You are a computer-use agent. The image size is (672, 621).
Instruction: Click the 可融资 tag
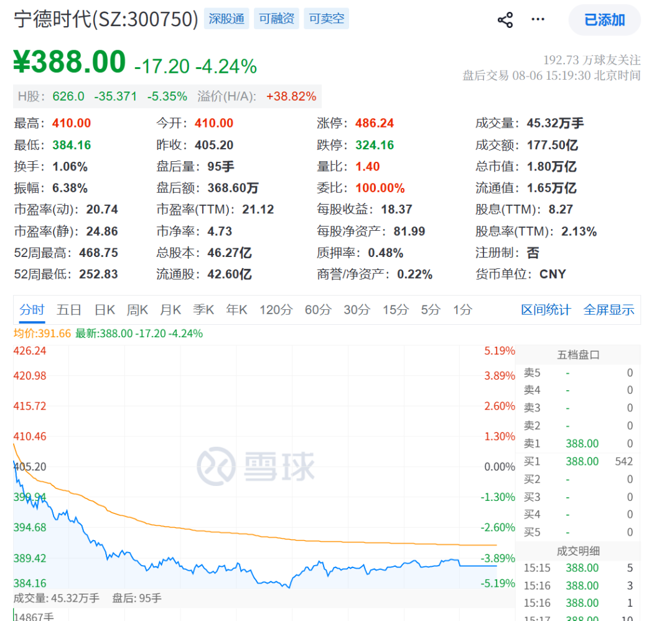(276, 19)
